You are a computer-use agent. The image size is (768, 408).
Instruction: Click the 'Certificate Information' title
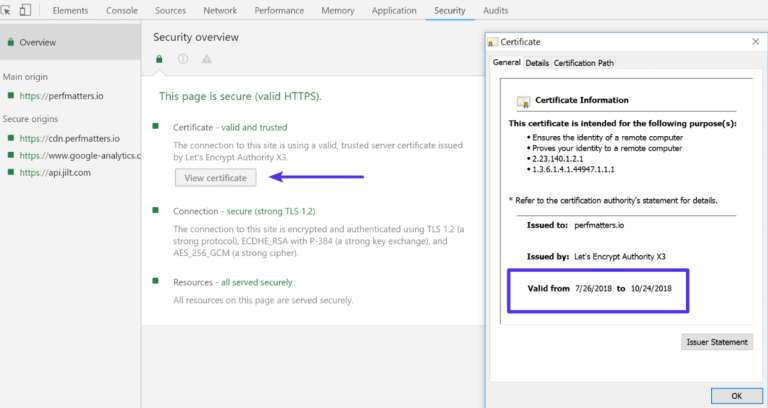click(581, 100)
